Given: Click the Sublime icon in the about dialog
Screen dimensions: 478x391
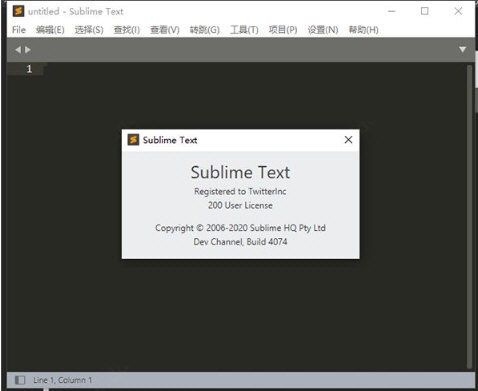Looking at the screenshot, I should click(x=133, y=140).
